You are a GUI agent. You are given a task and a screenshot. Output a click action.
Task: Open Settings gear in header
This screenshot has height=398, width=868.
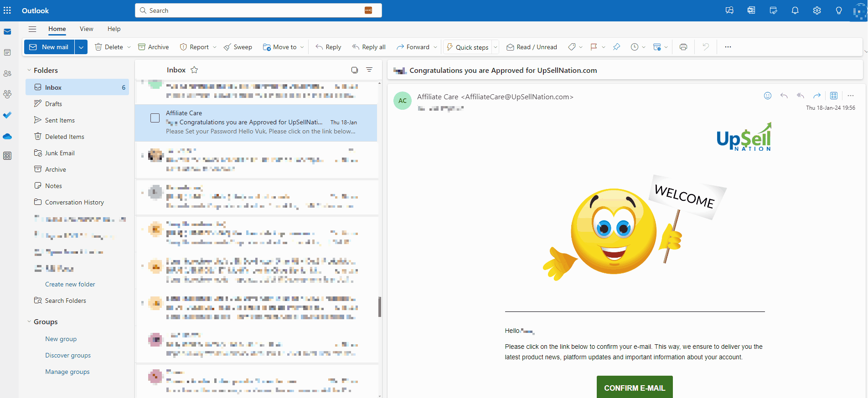tap(816, 10)
